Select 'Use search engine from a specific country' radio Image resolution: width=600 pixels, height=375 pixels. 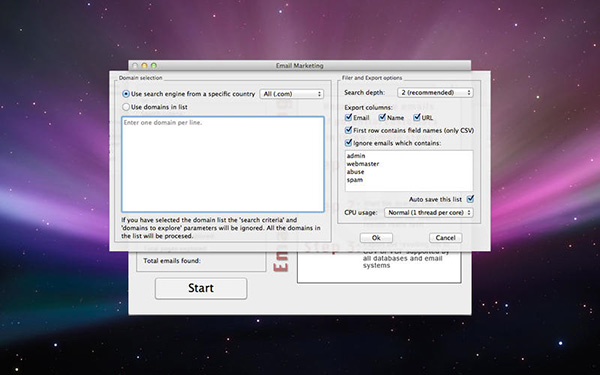tap(126, 94)
